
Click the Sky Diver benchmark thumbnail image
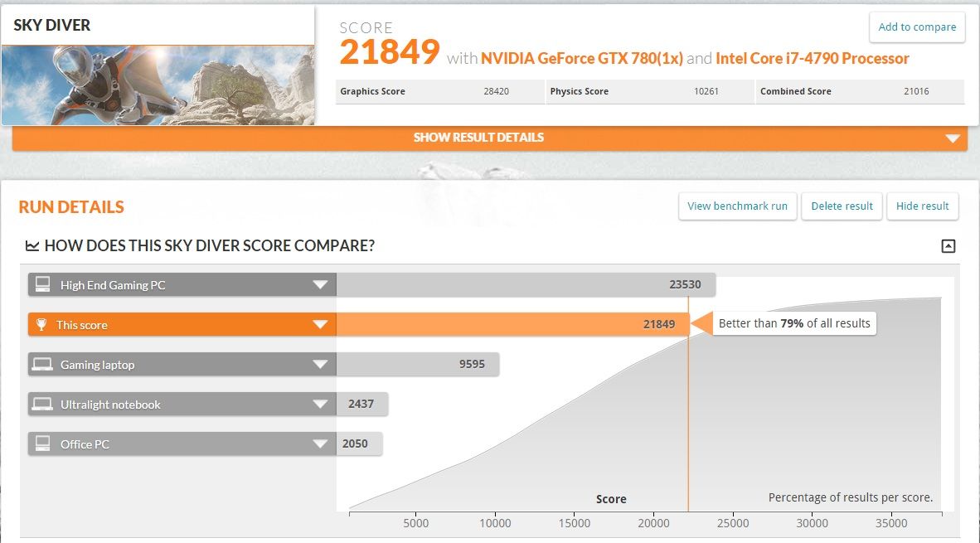click(158, 85)
